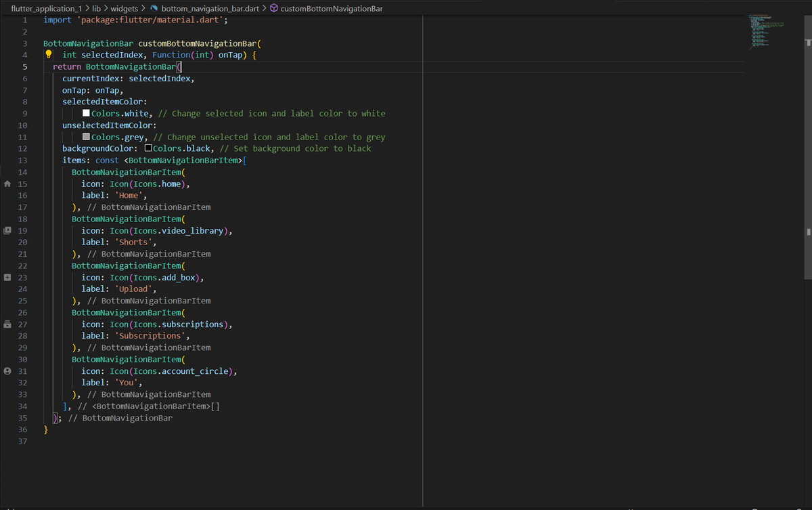Click the subscriptions gutter icon preview
Viewport: 812px width, 510px height.
tap(7, 324)
